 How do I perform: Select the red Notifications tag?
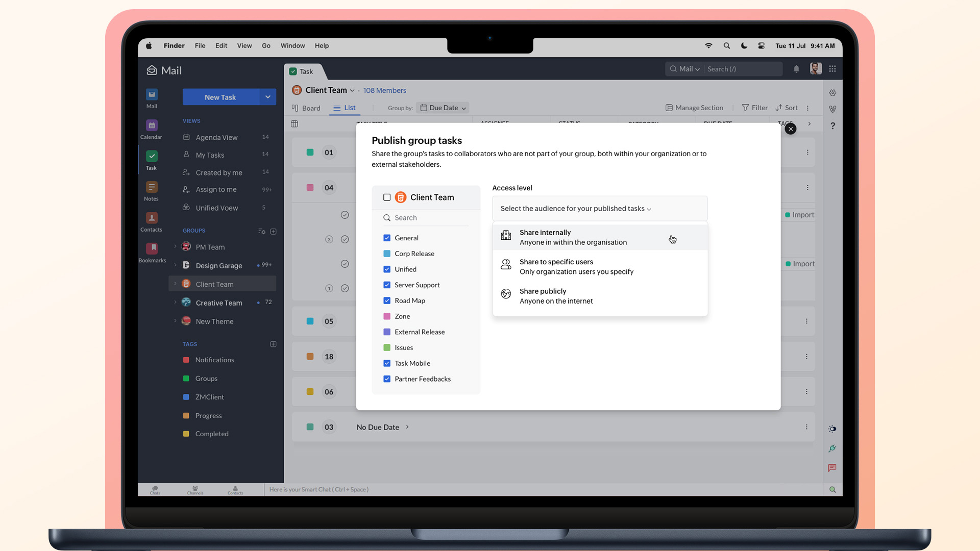coord(208,360)
